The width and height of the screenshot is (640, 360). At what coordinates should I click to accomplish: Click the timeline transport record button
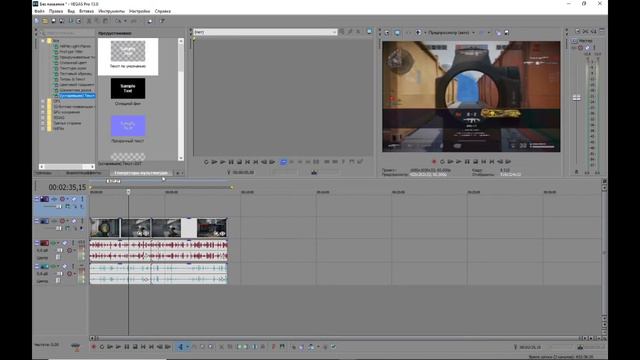[x=93, y=347]
